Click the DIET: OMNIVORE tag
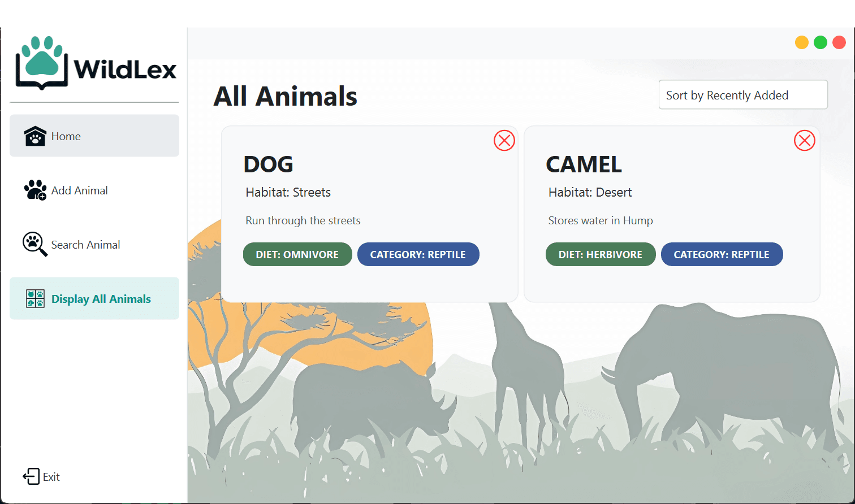Viewport: 855px width, 504px height. [297, 254]
